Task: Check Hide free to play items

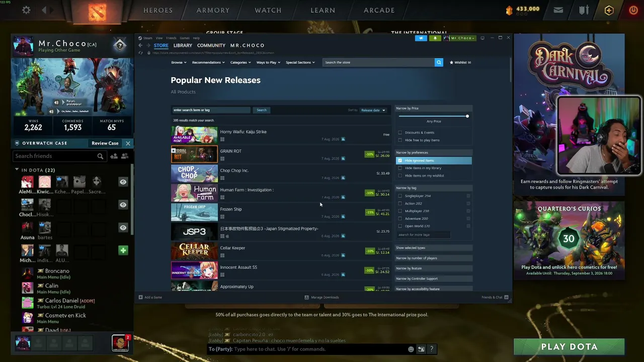Action: 400,140
